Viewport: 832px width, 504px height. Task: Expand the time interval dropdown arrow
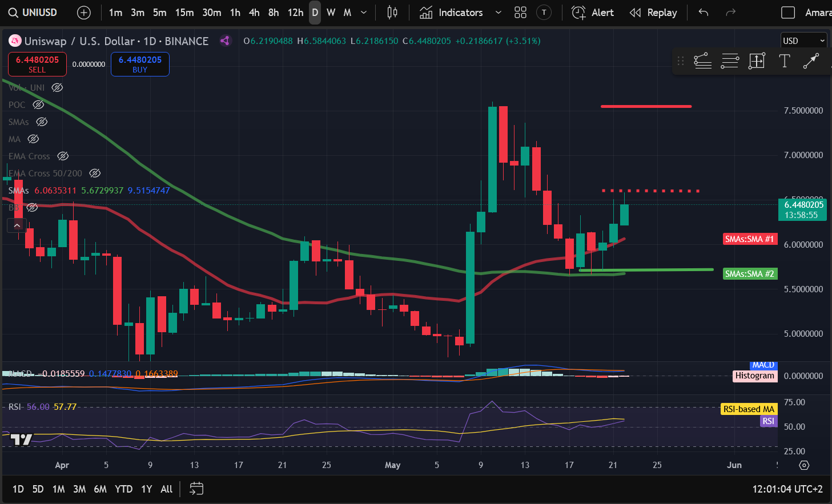pos(364,13)
